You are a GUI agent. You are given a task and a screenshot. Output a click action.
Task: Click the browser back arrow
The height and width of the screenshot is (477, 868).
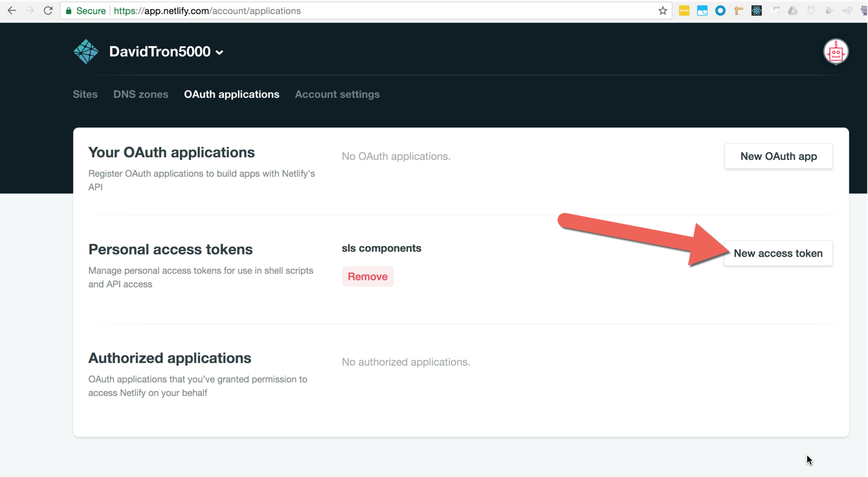click(x=12, y=11)
